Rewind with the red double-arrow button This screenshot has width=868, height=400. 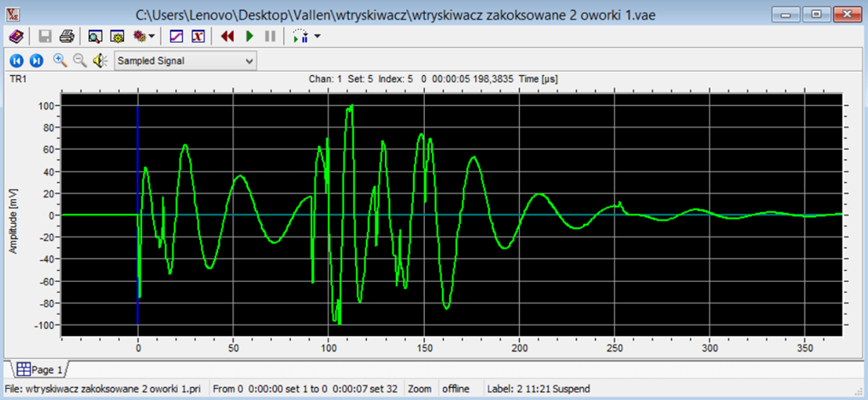(227, 37)
